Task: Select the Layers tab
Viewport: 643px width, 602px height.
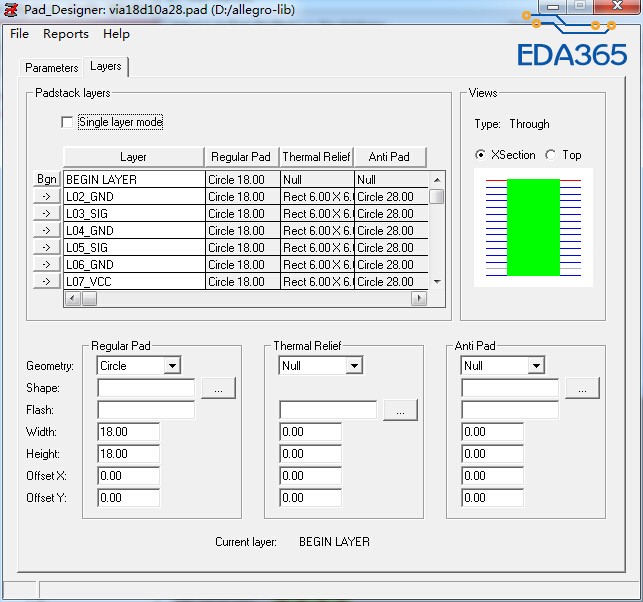Action: 106,66
